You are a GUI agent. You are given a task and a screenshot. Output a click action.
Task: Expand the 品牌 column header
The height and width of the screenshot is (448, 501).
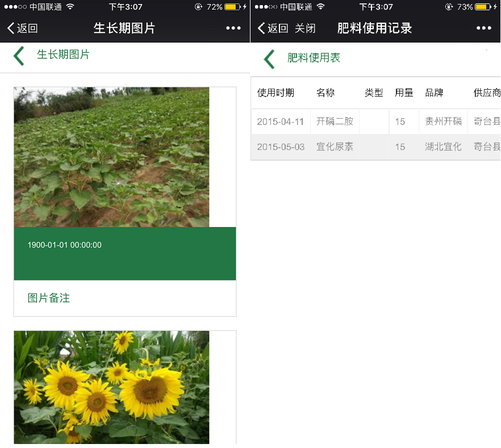pyautogui.click(x=435, y=93)
